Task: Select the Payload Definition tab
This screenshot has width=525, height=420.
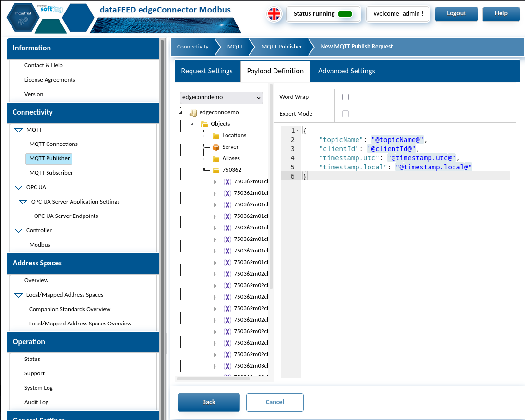Action: [275, 71]
